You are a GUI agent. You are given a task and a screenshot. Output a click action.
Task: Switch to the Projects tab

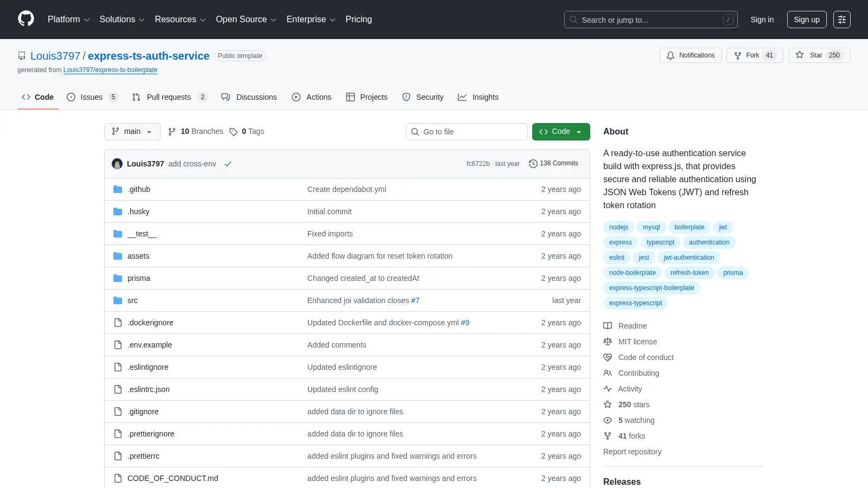[367, 97]
